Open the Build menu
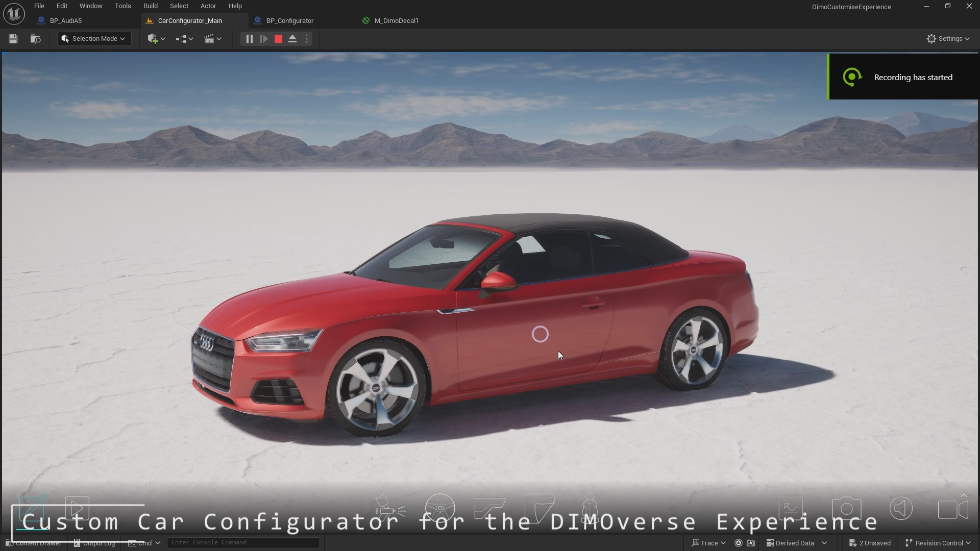Screen dimensions: 980x551 click(x=150, y=6)
